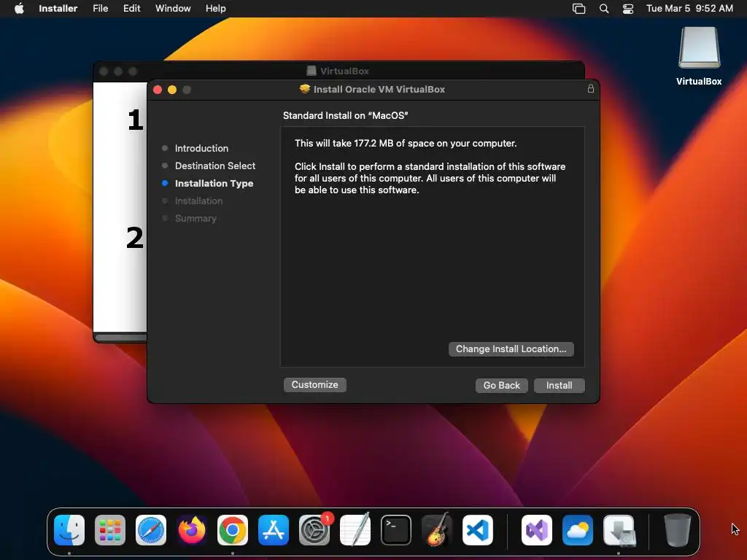Open the App Store from the Dock

274,530
